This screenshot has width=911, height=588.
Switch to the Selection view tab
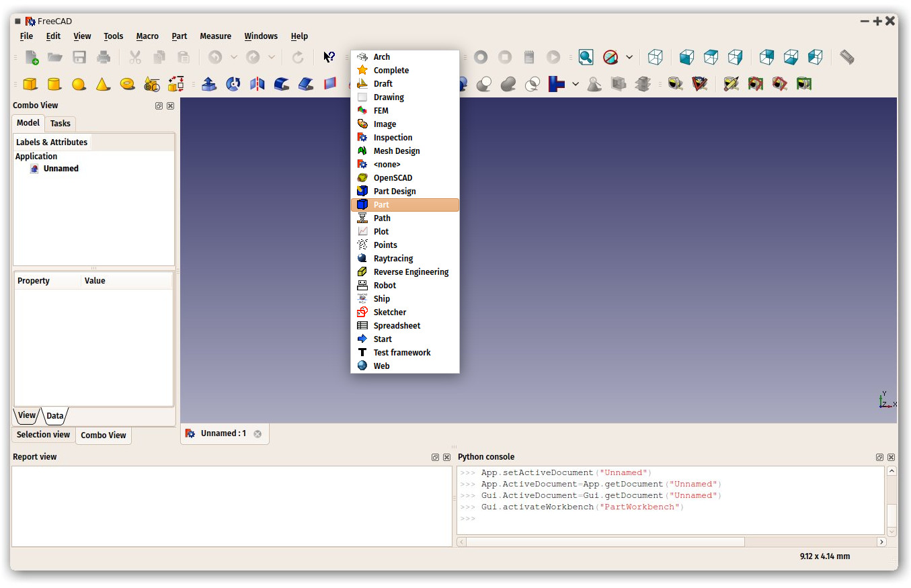(x=43, y=435)
